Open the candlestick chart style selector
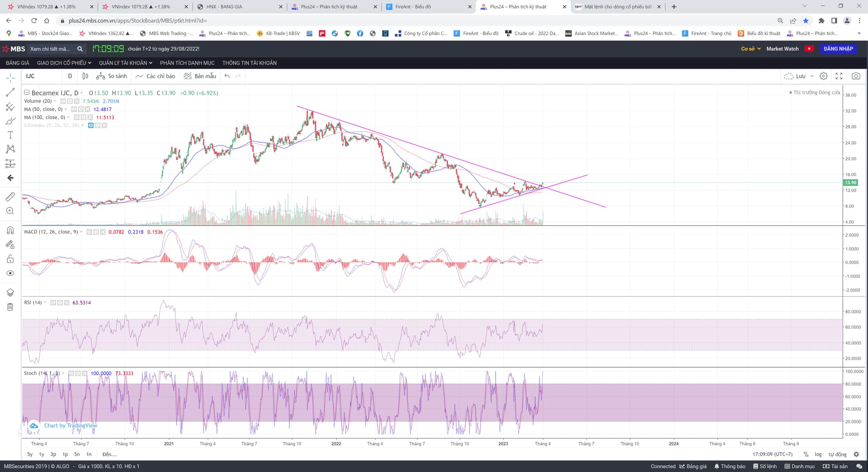 point(85,76)
